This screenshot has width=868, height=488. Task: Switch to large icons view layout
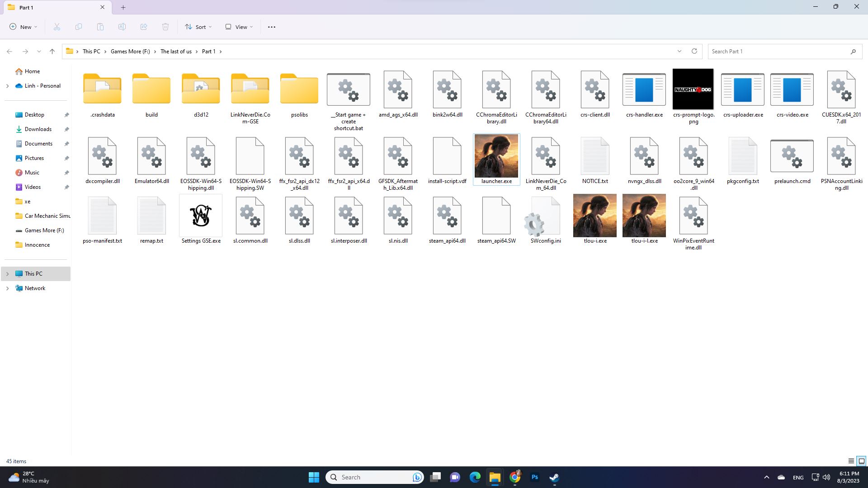tap(862, 461)
